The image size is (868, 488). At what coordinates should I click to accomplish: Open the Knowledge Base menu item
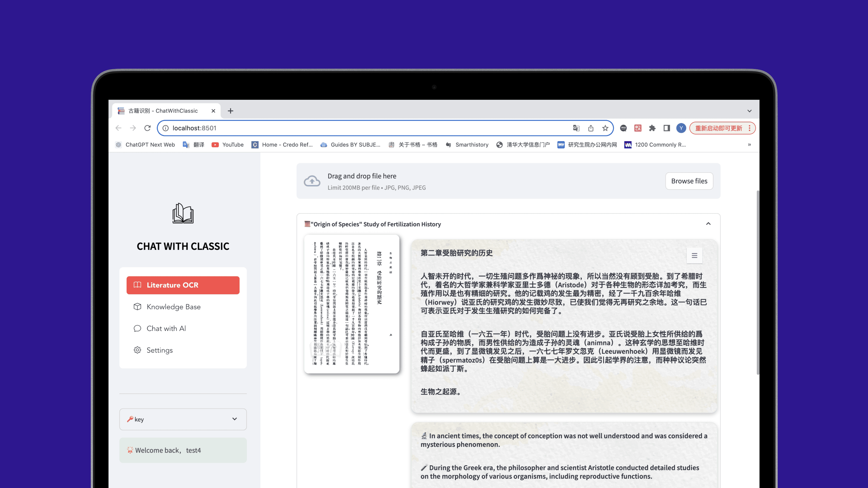click(x=173, y=307)
